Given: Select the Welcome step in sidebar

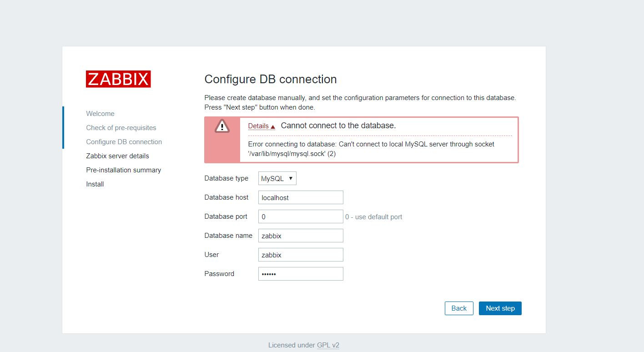Looking at the screenshot, I should pos(100,114).
